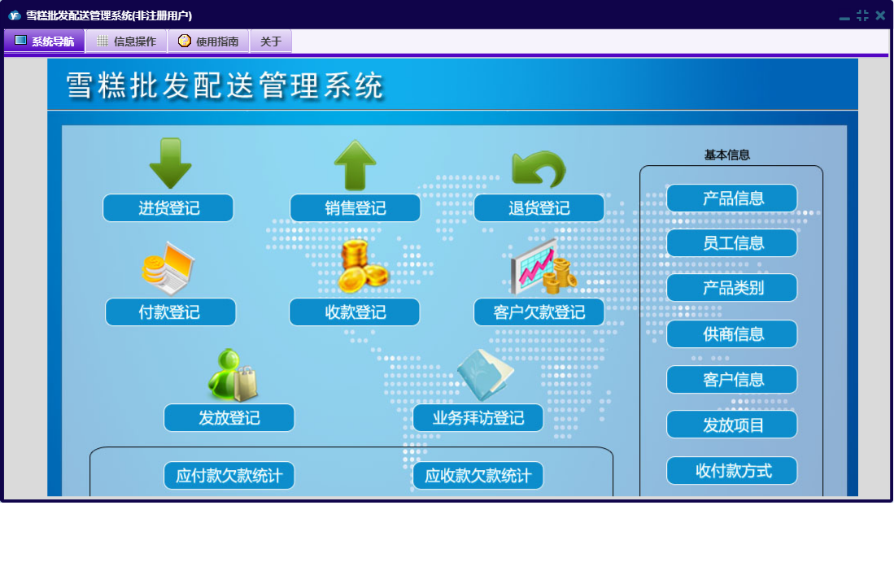894x588 pixels.
Task: Open 发放项目 settings
Action: 732,425
